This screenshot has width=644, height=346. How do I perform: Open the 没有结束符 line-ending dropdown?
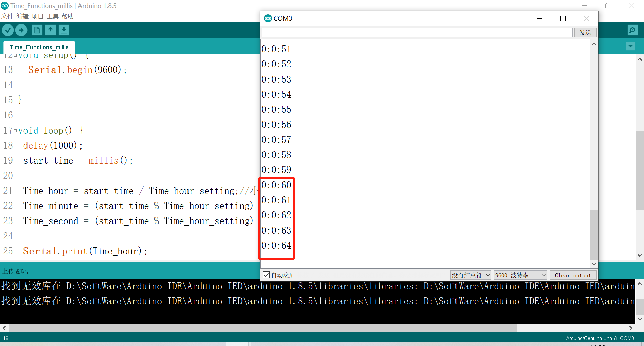click(470, 275)
